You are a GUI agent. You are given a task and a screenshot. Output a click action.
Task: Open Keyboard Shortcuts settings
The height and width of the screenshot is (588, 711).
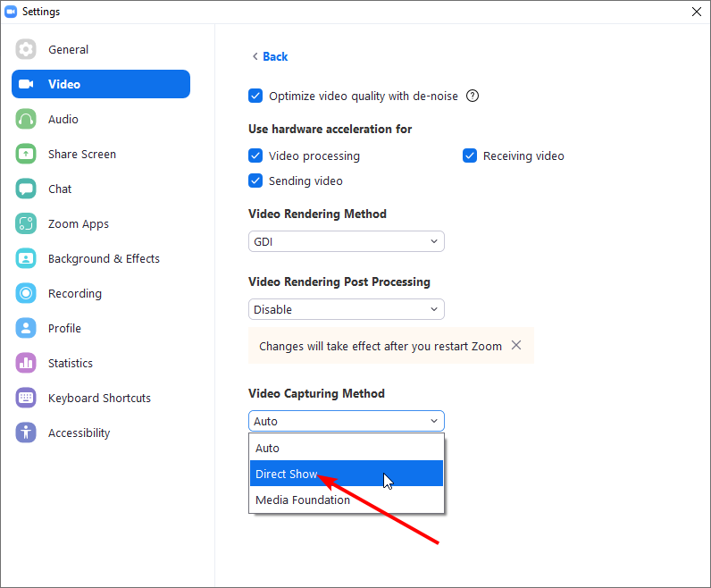point(101,398)
